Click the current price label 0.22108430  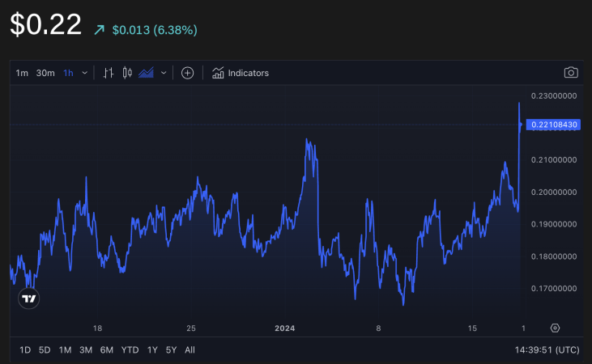click(x=552, y=125)
